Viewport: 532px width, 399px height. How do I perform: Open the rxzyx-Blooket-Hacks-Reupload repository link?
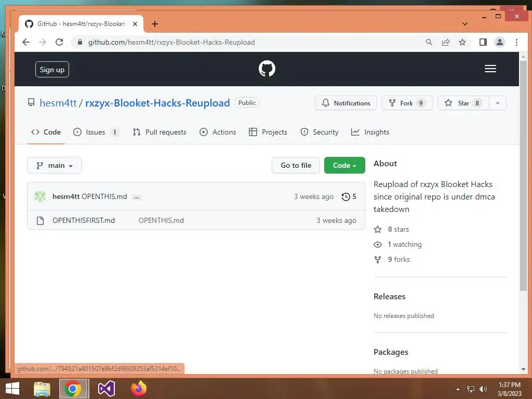(x=157, y=103)
